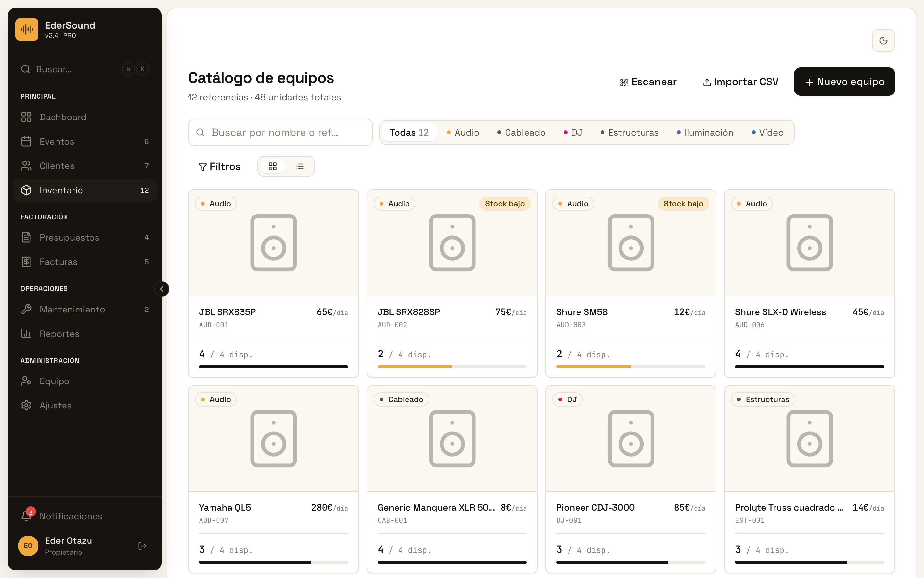Open the Facturas page

[84, 262]
